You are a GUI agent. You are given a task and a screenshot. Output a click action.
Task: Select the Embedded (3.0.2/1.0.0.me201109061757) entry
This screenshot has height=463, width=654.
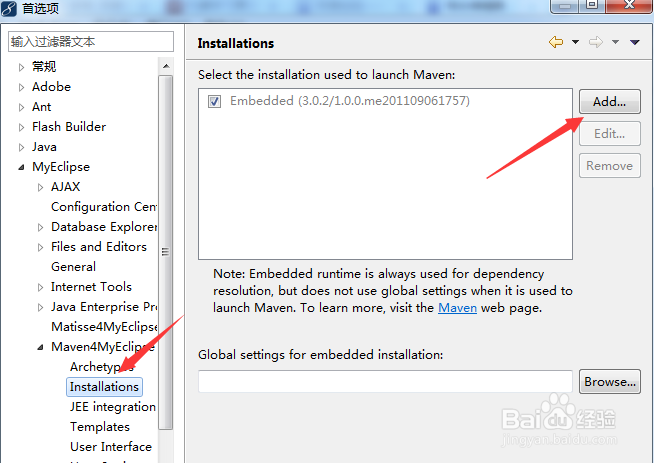[350, 101]
